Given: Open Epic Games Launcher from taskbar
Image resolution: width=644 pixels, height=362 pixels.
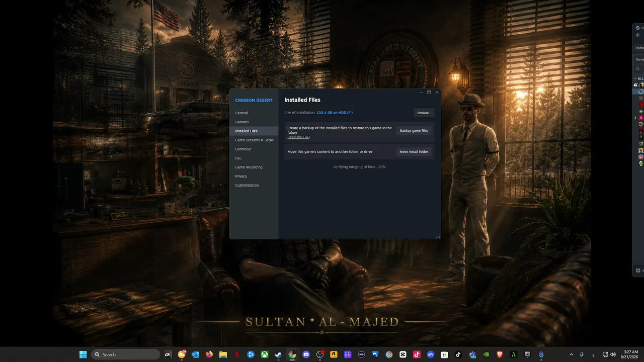Looking at the screenshot, I should point(527,354).
